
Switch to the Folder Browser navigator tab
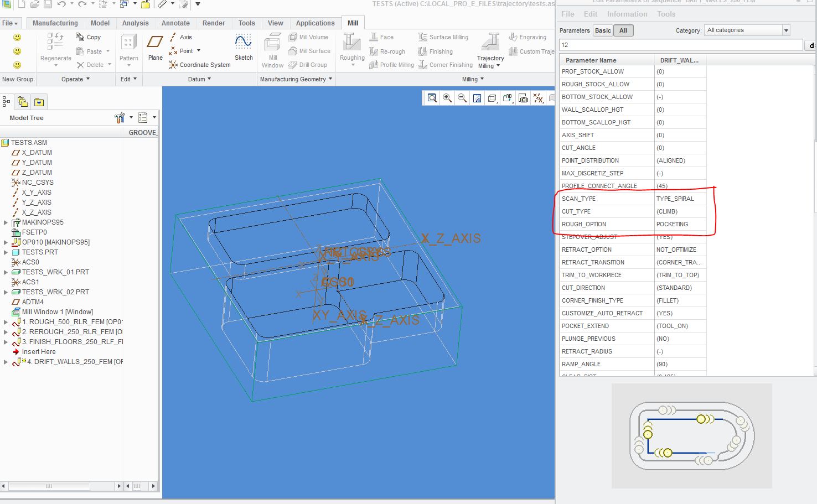[23, 101]
